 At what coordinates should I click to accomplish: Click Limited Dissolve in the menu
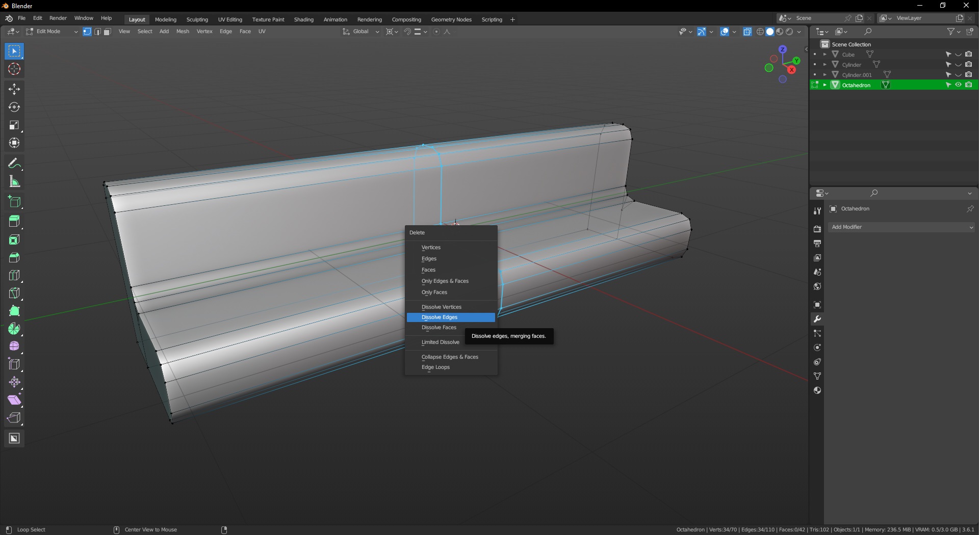tap(441, 342)
